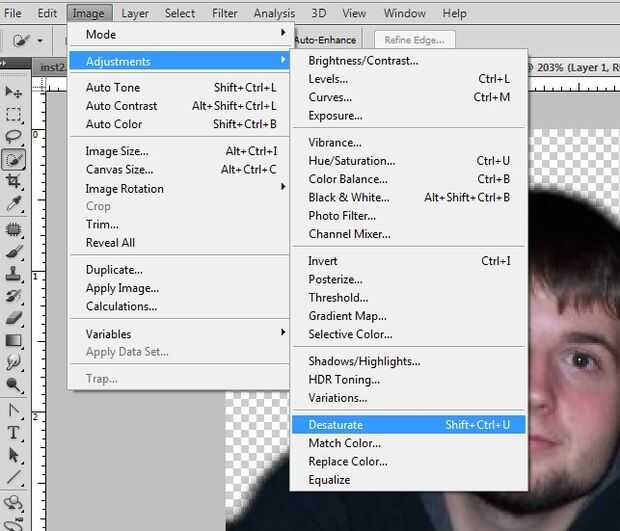Open the Window menu
The image size is (620, 531).
click(405, 13)
